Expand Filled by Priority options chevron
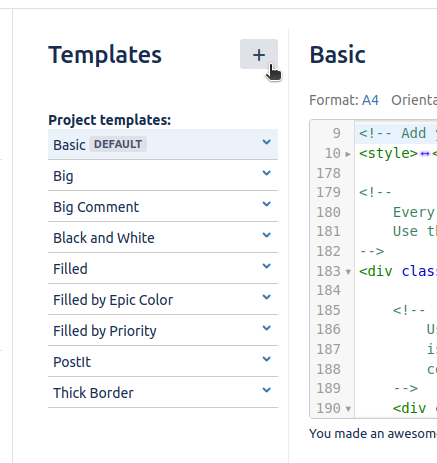 (266, 328)
